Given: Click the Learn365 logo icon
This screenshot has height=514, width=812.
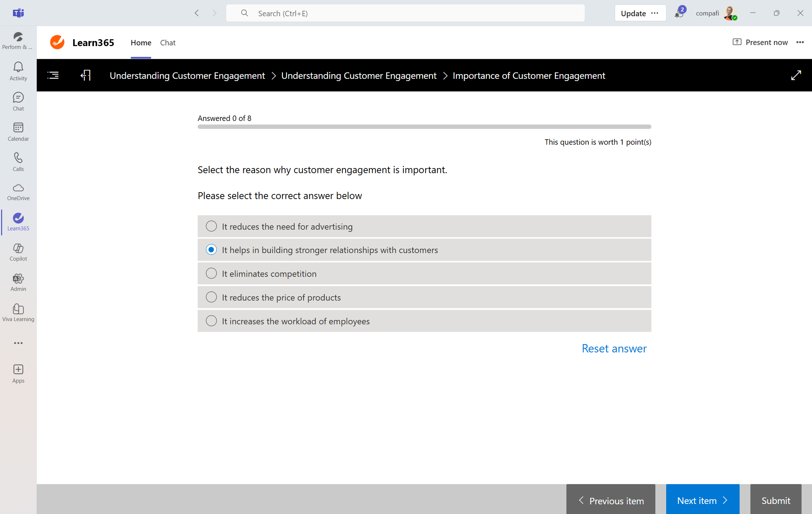Looking at the screenshot, I should (x=57, y=42).
